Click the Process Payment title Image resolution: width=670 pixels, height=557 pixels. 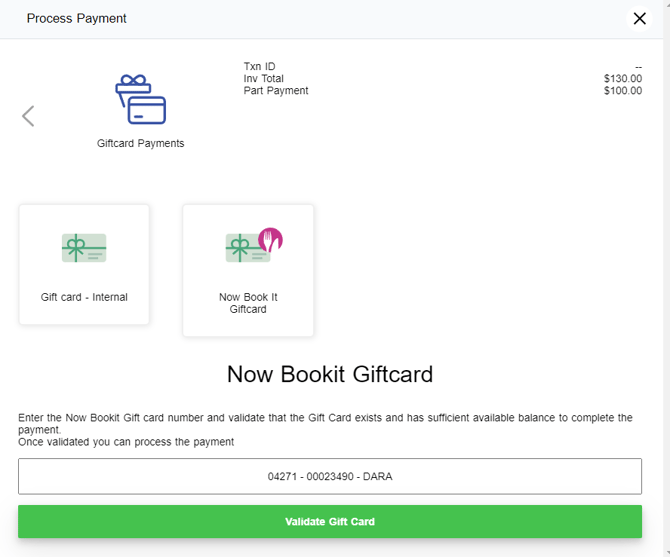pos(77,19)
